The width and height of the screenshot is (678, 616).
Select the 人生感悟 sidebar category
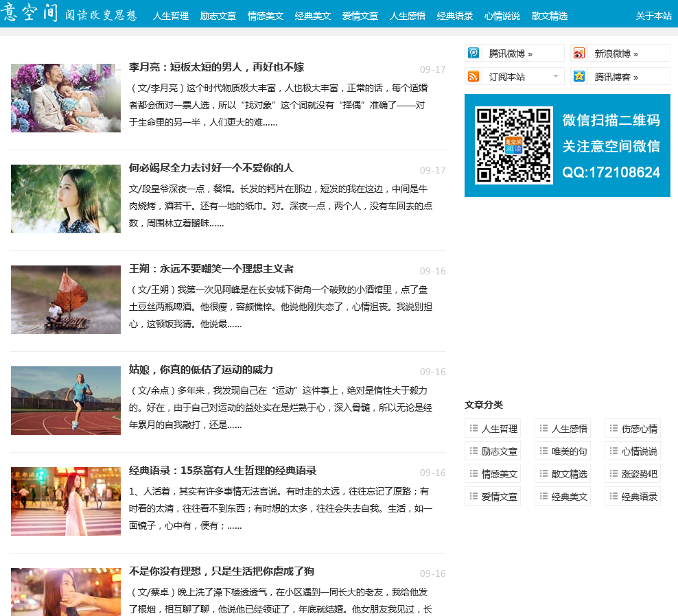[x=563, y=429]
